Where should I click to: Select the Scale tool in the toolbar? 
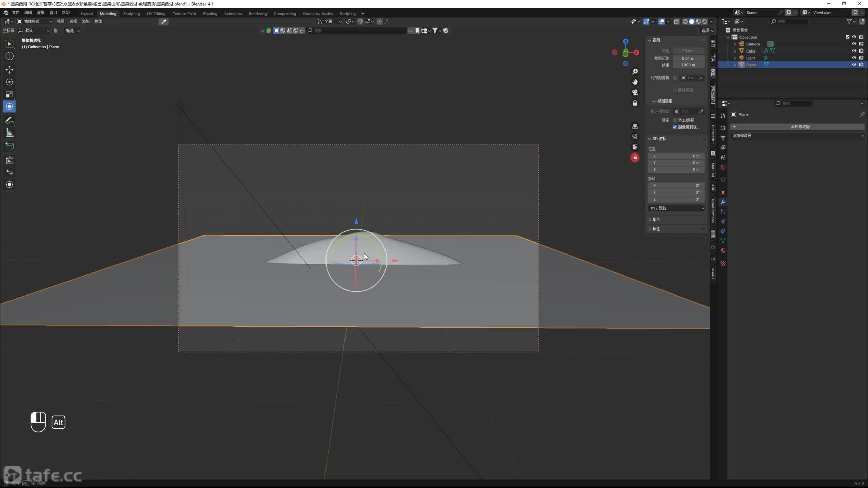(9, 94)
